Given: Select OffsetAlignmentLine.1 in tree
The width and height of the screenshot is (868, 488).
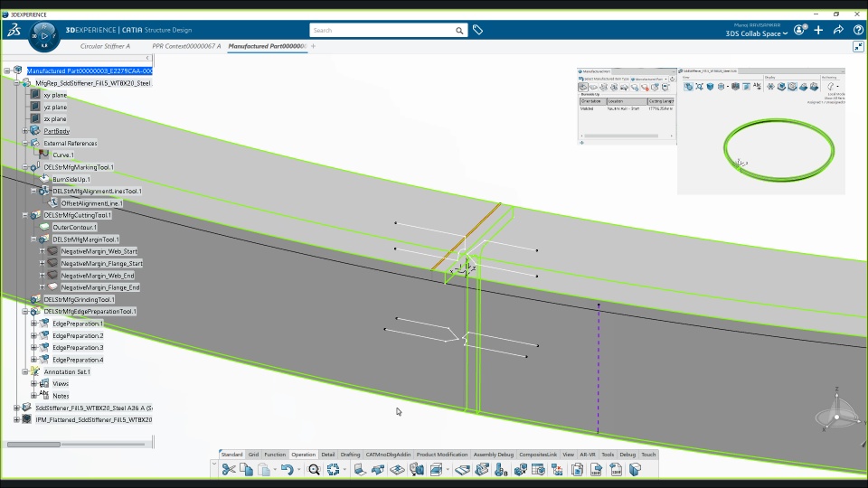Looking at the screenshot, I should click(x=92, y=203).
